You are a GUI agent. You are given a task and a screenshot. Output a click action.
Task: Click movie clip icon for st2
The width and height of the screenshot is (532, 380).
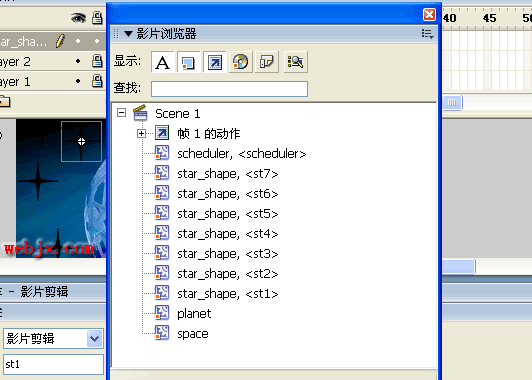point(162,273)
